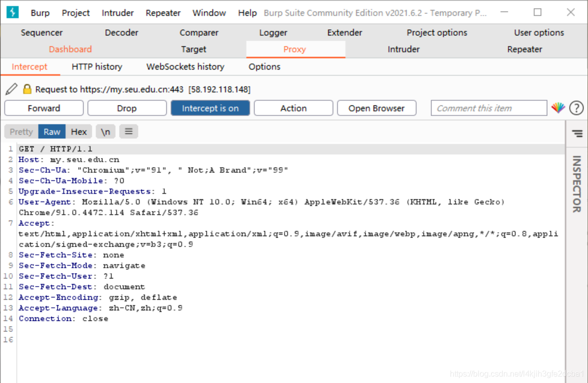The width and height of the screenshot is (588, 383).
Task: Open the message editor hamburger menu
Action: 129,132
